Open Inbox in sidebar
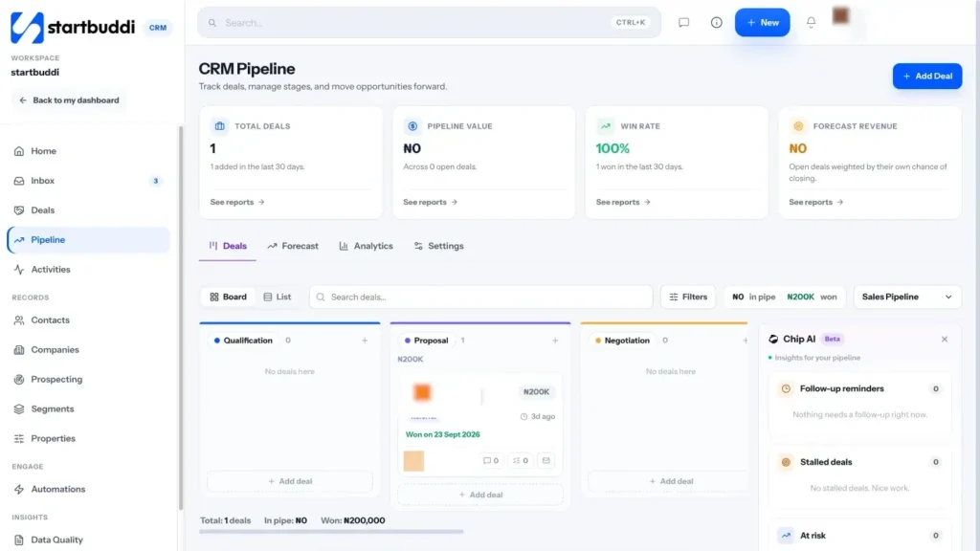This screenshot has height=551, width=980. click(88, 181)
